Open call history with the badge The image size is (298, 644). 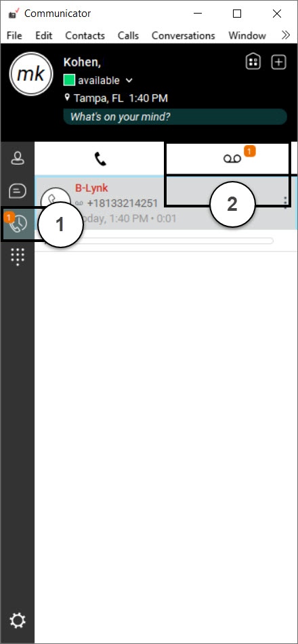click(x=18, y=224)
